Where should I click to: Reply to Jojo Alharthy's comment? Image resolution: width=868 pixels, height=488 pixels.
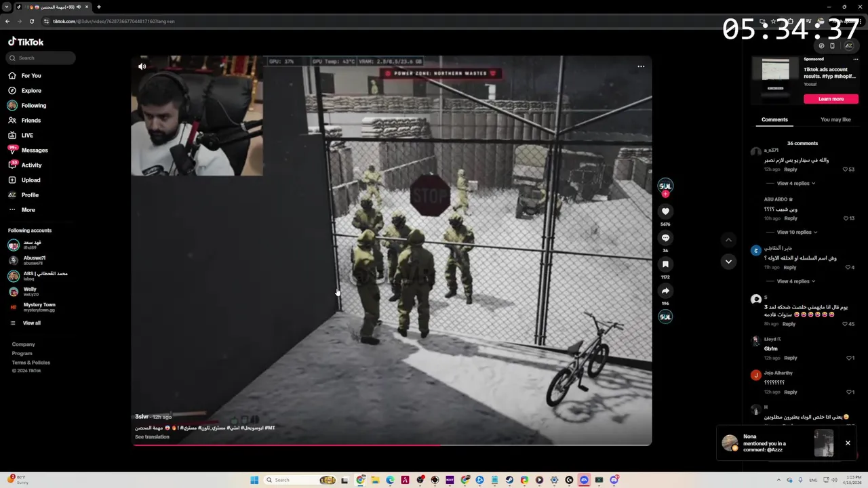tap(791, 392)
